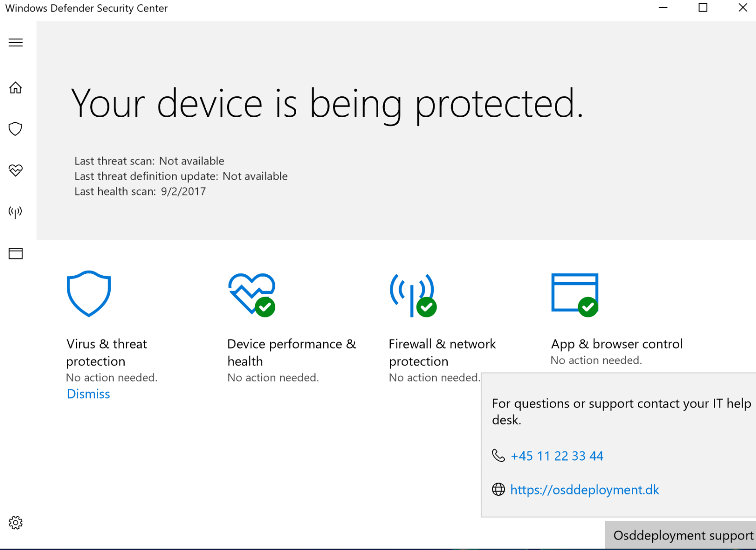Viewport: 756px width, 550px height.
Task: Select the App & browser control sidebar icon
Action: click(x=15, y=253)
